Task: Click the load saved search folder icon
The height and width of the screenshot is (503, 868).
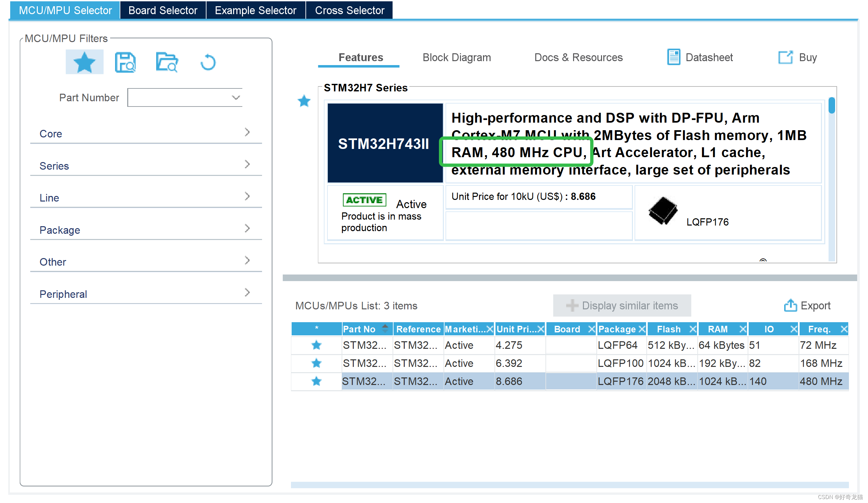Action: [167, 62]
